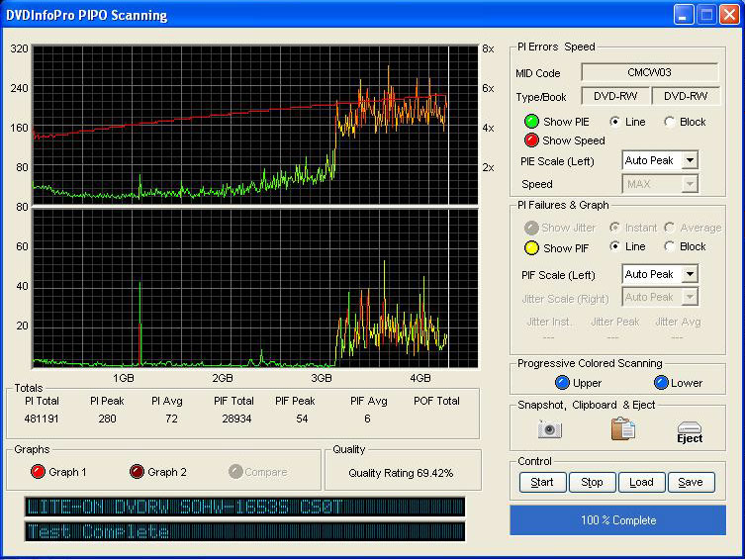
Task: Toggle the greyed Show Jitter indicator
Action: point(531,228)
